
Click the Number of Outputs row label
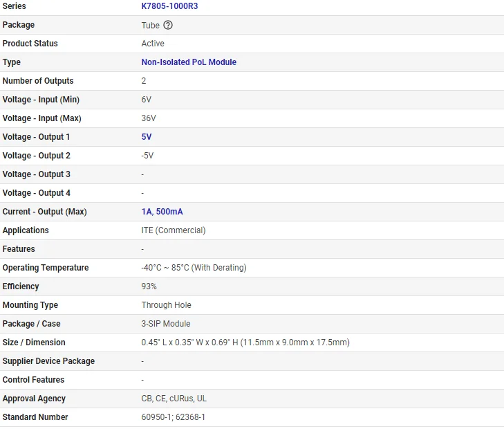click(x=38, y=81)
